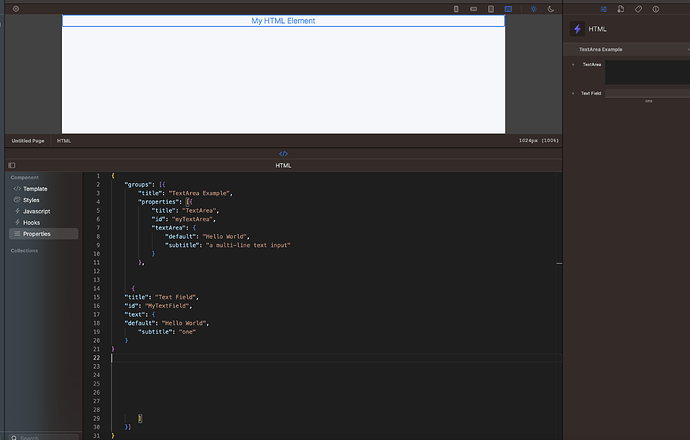
Task: Click code line "subtitle": "a multi-line text input"
Action: 228,245
